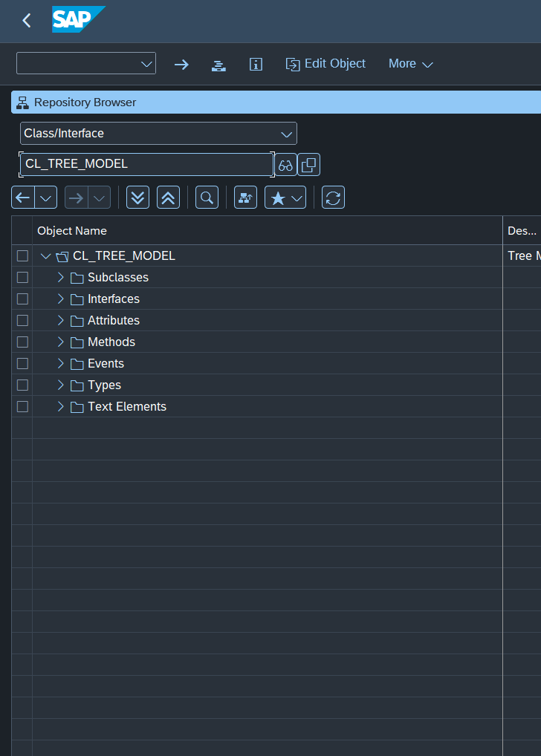Image resolution: width=541 pixels, height=756 pixels.
Task: Click the object hierarchy icon in toolbar
Action: coord(245,198)
